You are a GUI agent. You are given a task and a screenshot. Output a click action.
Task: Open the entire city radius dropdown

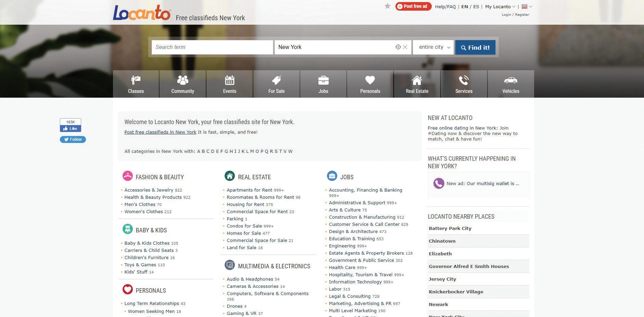pyautogui.click(x=433, y=47)
